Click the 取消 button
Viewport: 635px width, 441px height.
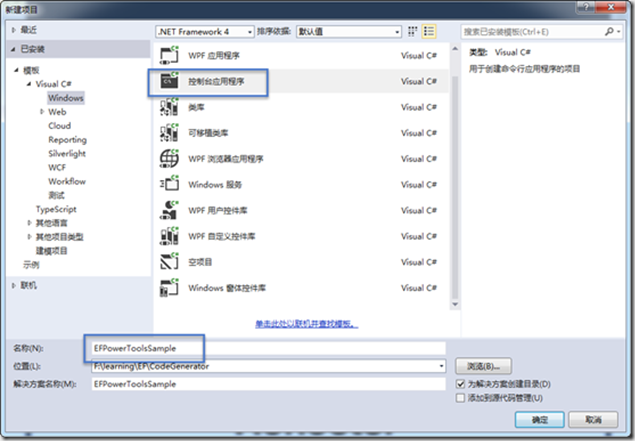coord(593,420)
